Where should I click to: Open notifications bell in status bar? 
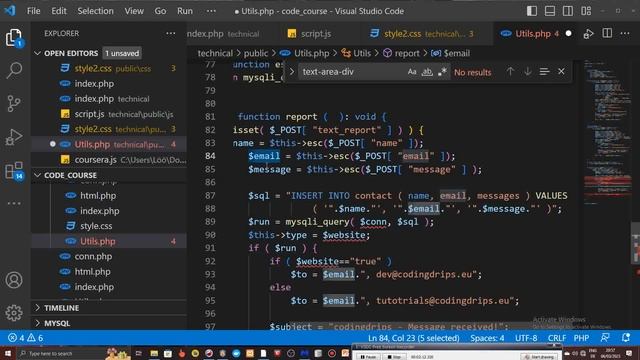625,338
